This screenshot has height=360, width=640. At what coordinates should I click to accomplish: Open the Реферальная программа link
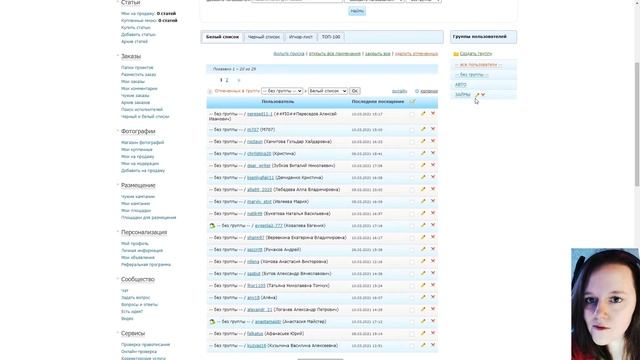(x=146, y=265)
